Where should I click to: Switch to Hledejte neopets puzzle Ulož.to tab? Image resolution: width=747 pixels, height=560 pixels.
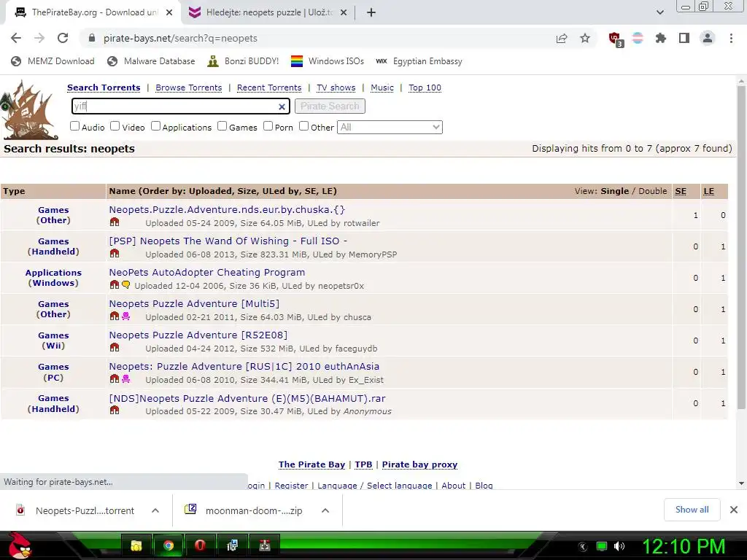coord(268,12)
